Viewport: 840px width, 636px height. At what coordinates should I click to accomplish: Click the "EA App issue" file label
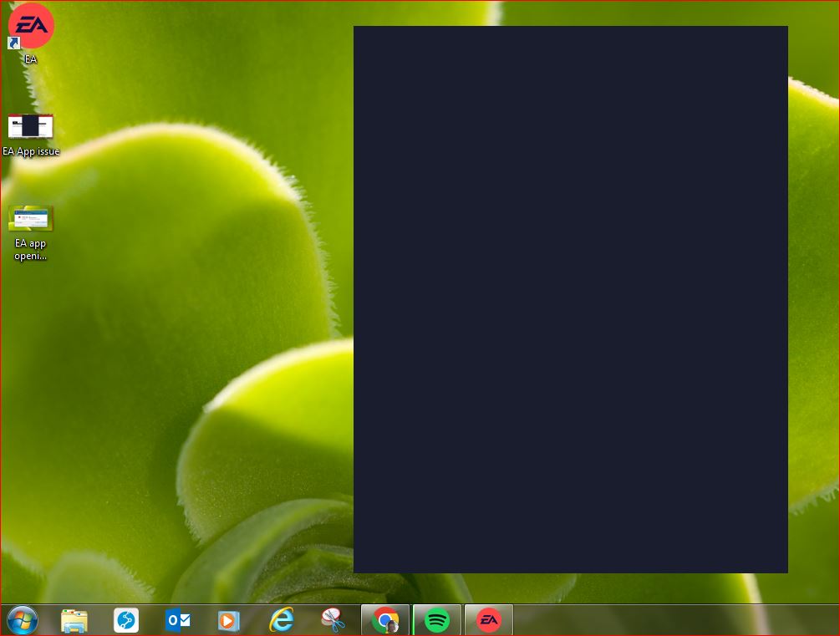click(x=31, y=151)
